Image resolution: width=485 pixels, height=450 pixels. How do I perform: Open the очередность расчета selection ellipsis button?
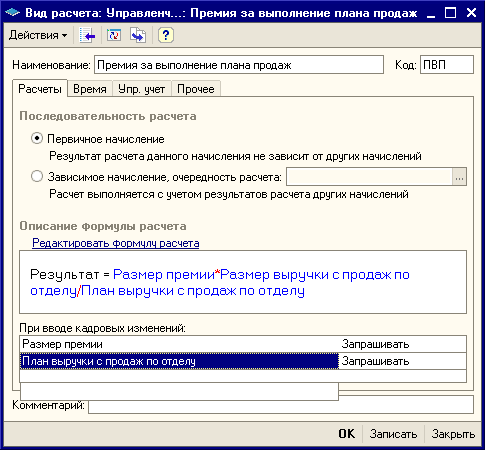(x=459, y=177)
